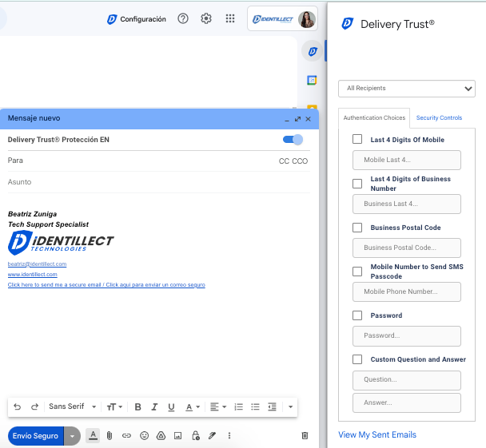Toggle Delivery Trust Protección EN switch
Screen dimensions: 486x448
pyautogui.click(x=293, y=140)
